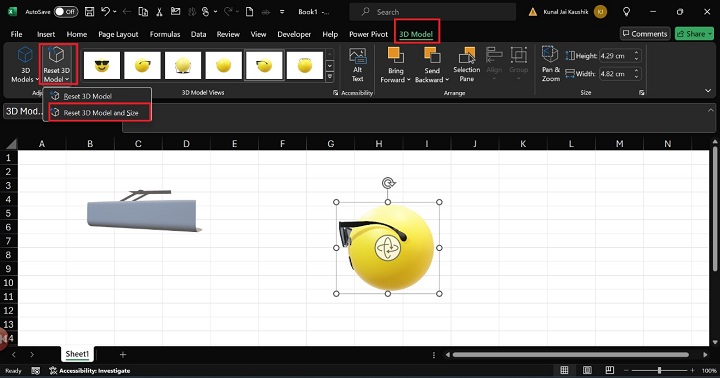Open the Comments button
Screen dimensions: 720x378
[x=645, y=34]
